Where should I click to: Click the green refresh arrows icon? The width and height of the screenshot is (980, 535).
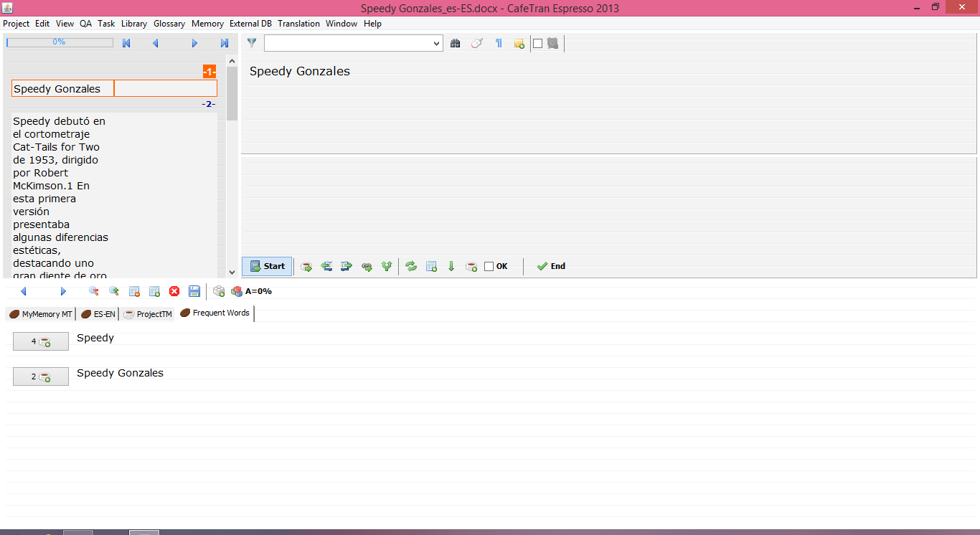[411, 266]
